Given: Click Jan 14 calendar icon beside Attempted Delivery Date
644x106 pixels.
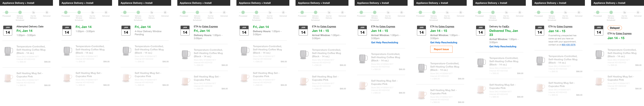Looking at the screenshot, I should (x=8, y=31).
